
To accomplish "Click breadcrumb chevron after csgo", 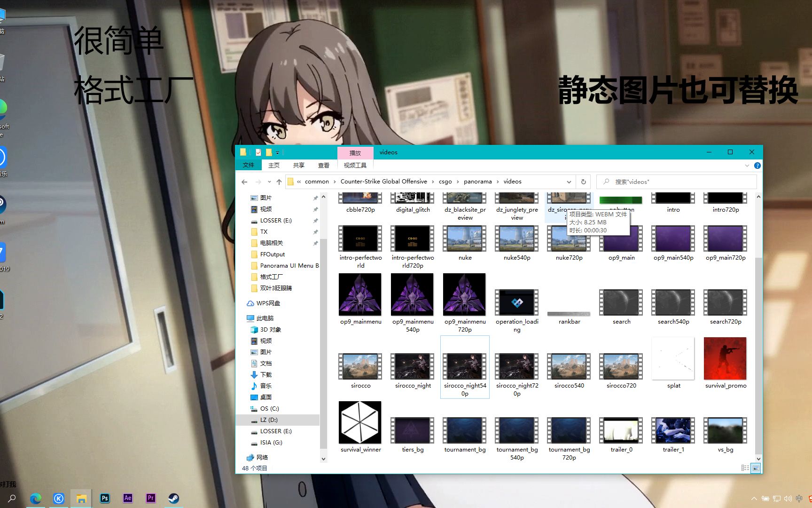I will click(458, 182).
